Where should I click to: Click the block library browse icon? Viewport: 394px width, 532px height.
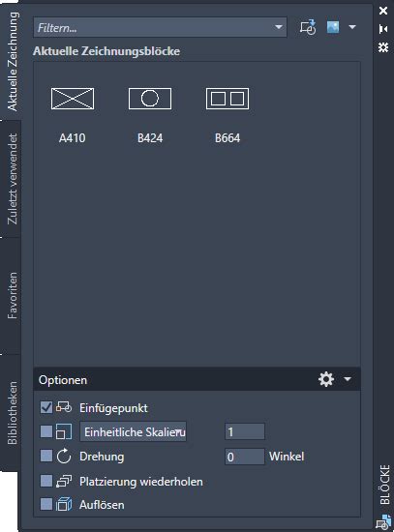(x=308, y=27)
